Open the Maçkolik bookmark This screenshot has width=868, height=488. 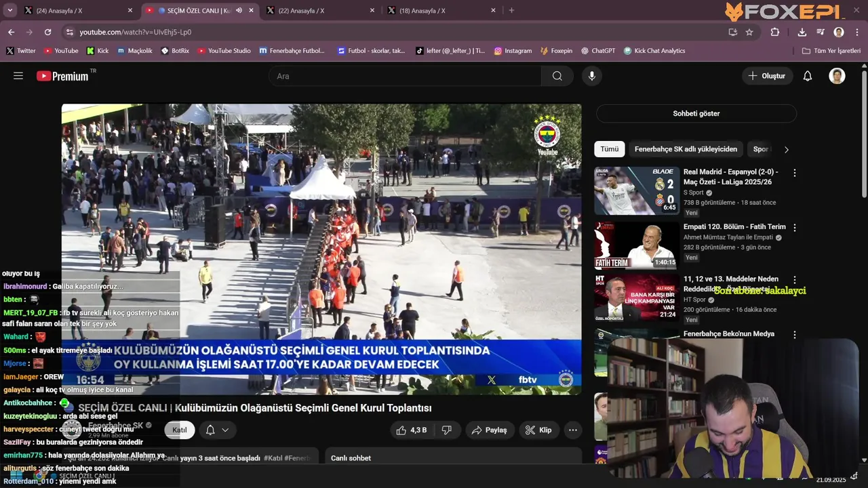[x=134, y=51]
